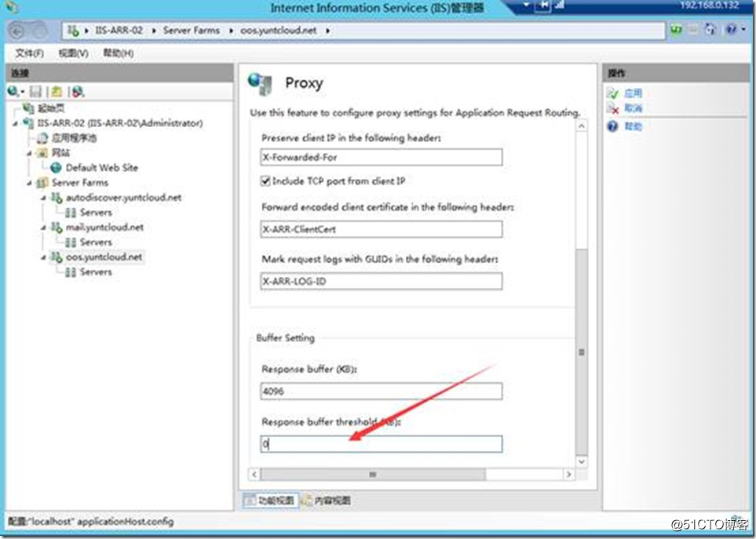The image size is (756, 539).
Task: Collapse the IIS-ARR-02 server node
Action: (16, 124)
